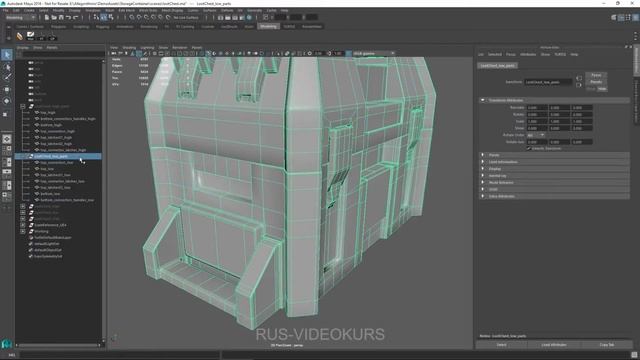Click the Select by component type icon
Screen dimensions: 640x360
pos(111,18)
